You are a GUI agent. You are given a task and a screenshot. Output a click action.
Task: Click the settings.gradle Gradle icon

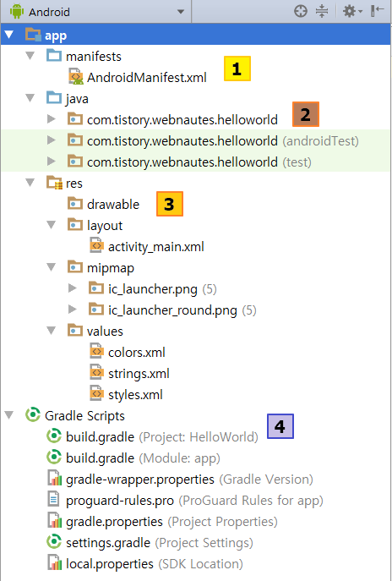[x=54, y=541]
